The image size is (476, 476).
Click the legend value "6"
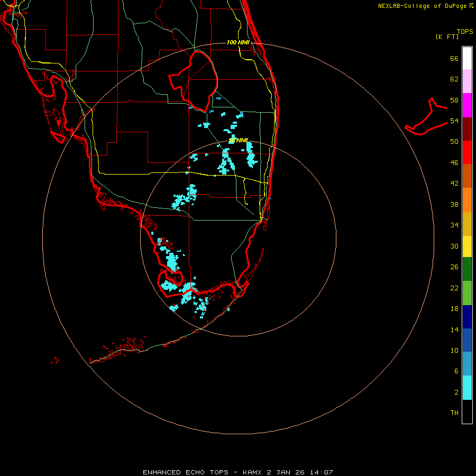click(456, 371)
